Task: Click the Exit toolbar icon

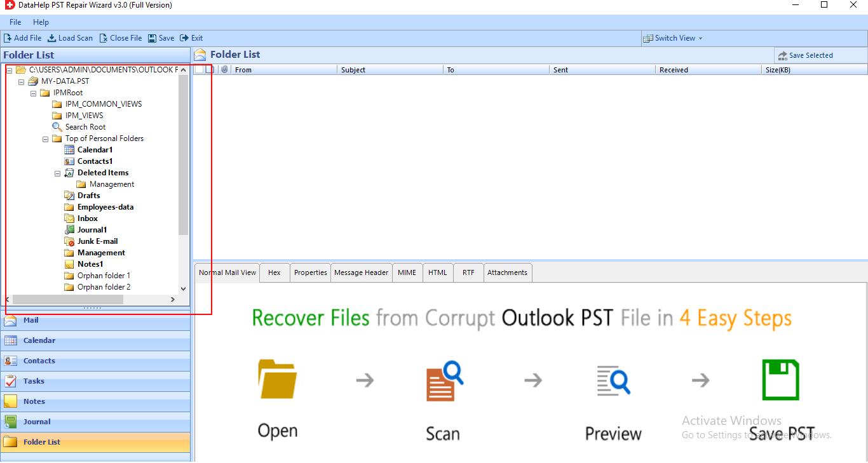Action: pyautogui.click(x=184, y=38)
